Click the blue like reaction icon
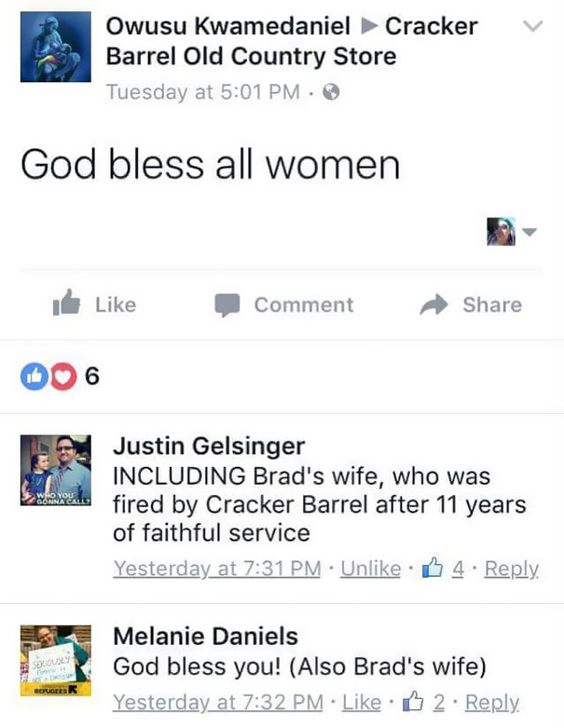564x728 pixels. click(x=30, y=377)
